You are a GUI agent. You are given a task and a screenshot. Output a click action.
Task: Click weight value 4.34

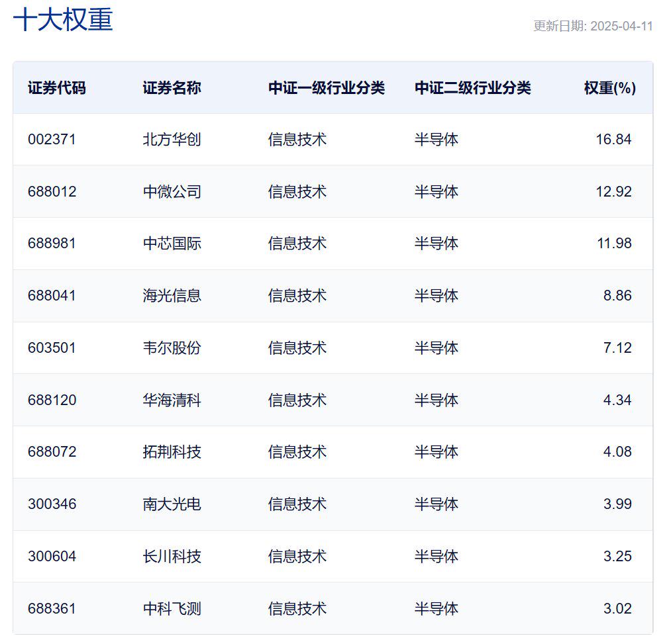click(x=617, y=400)
